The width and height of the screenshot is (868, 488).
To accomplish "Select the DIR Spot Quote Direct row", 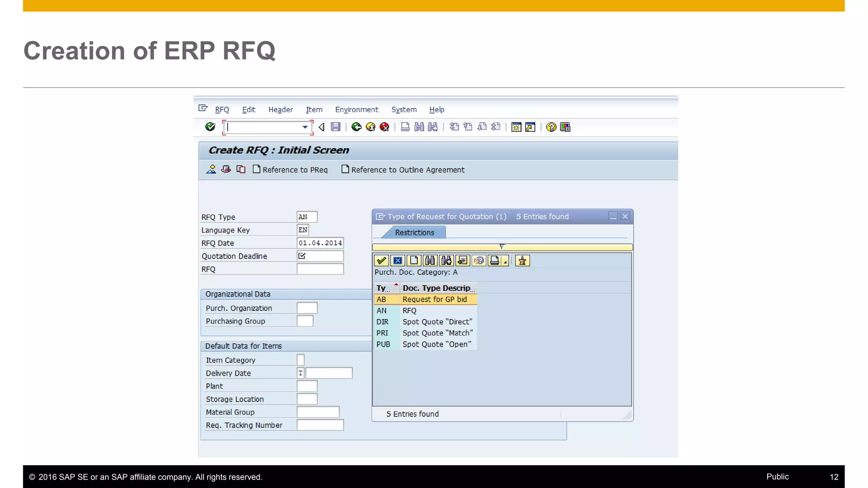I will [x=426, y=322].
